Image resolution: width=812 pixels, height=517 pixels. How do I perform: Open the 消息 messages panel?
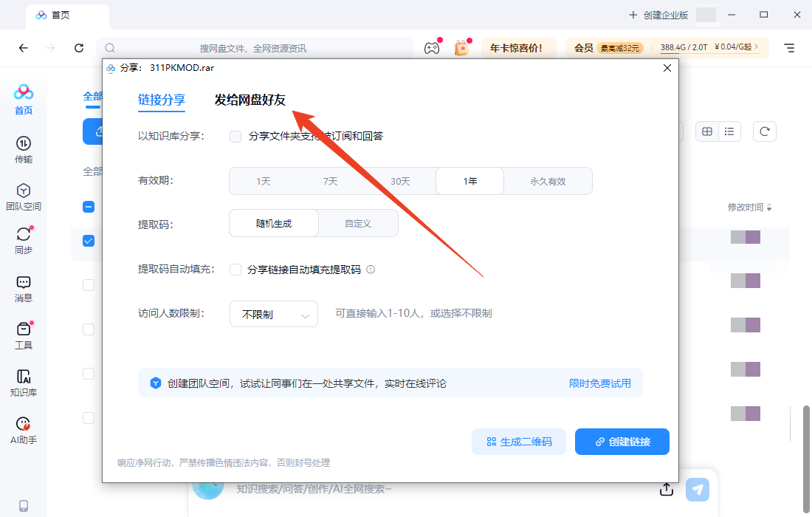pos(23,288)
